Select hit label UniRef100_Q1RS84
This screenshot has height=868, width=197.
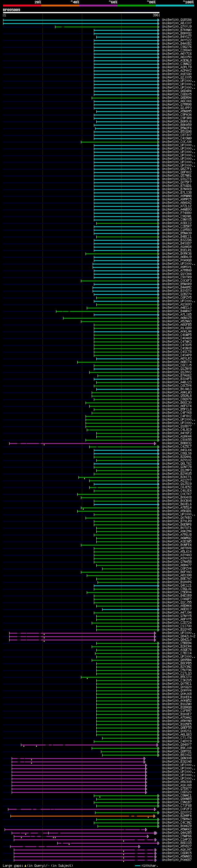point(177,20)
